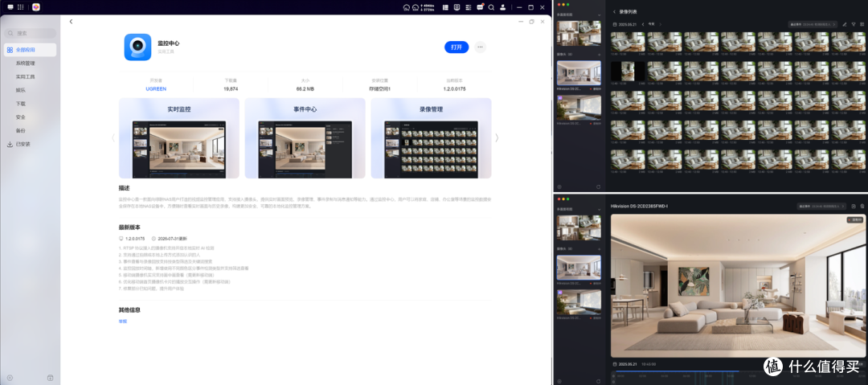Click the live video feed of Hikvision DS-2CD2385FWD-I
868x385 pixels.
(x=738, y=286)
